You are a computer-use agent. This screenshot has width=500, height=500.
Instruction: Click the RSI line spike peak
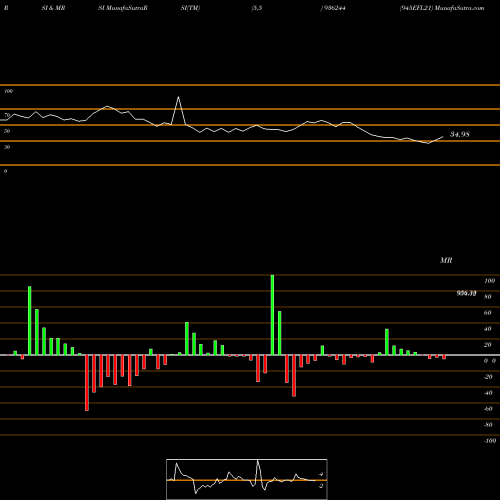point(178,97)
